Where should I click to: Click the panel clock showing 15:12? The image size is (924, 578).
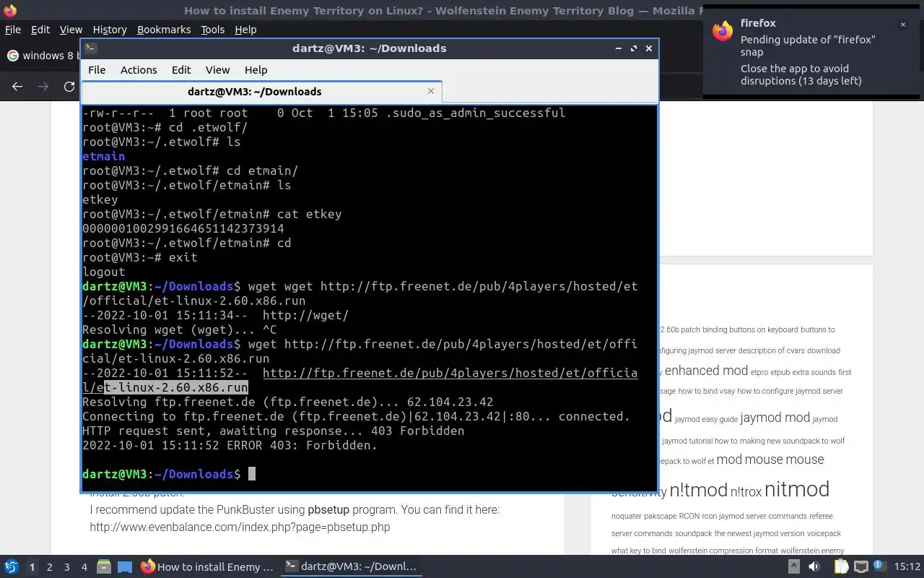coord(907,567)
